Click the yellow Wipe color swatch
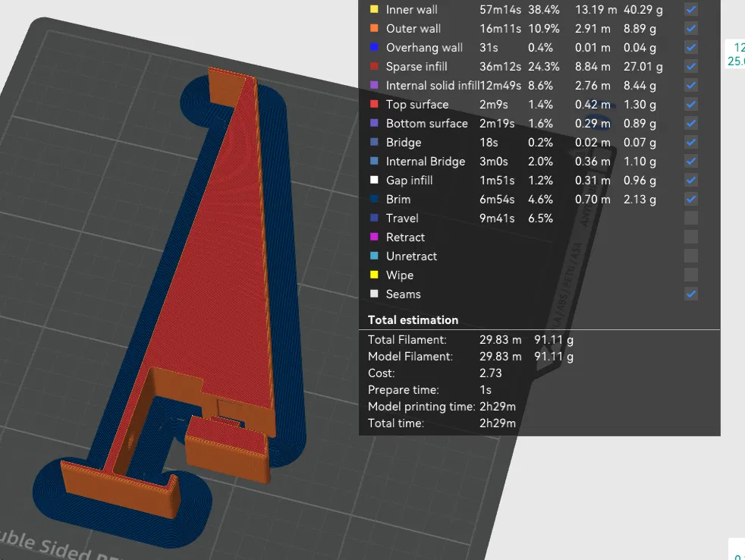Image resolution: width=745 pixels, height=560 pixels. coord(374,274)
